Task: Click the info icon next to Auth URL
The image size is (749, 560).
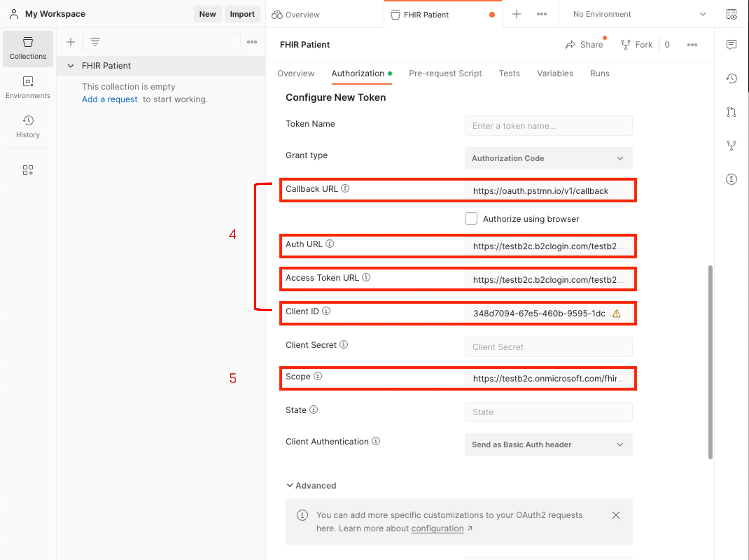Action: tap(330, 244)
